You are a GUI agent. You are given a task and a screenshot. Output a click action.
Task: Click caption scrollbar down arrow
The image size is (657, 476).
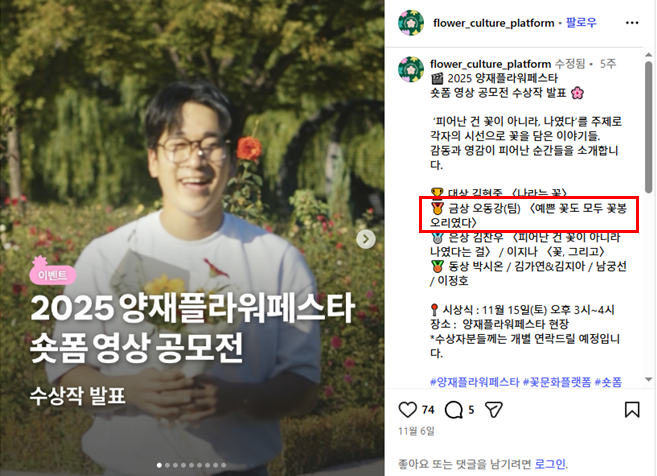pyautogui.click(x=649, y=380)
